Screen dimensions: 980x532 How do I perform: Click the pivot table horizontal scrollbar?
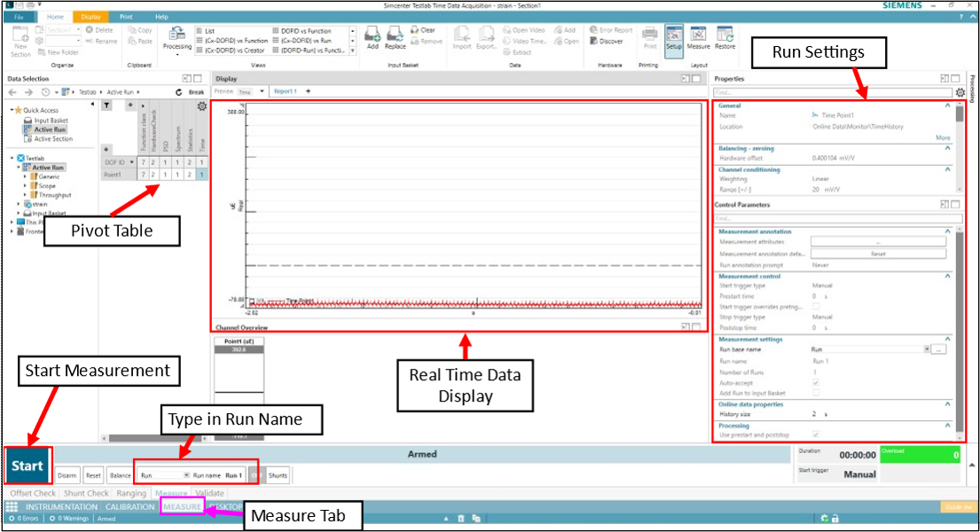[x=155, y=438]
